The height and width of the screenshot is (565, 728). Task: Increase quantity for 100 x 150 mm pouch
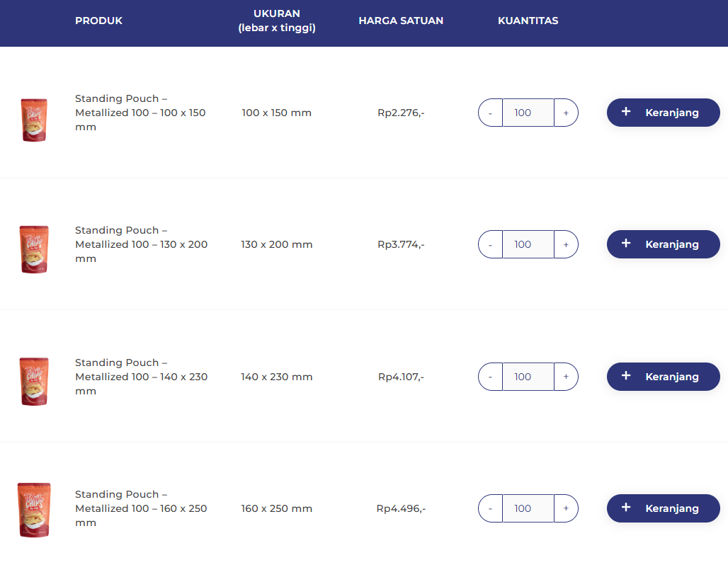[x=565, y=113]
